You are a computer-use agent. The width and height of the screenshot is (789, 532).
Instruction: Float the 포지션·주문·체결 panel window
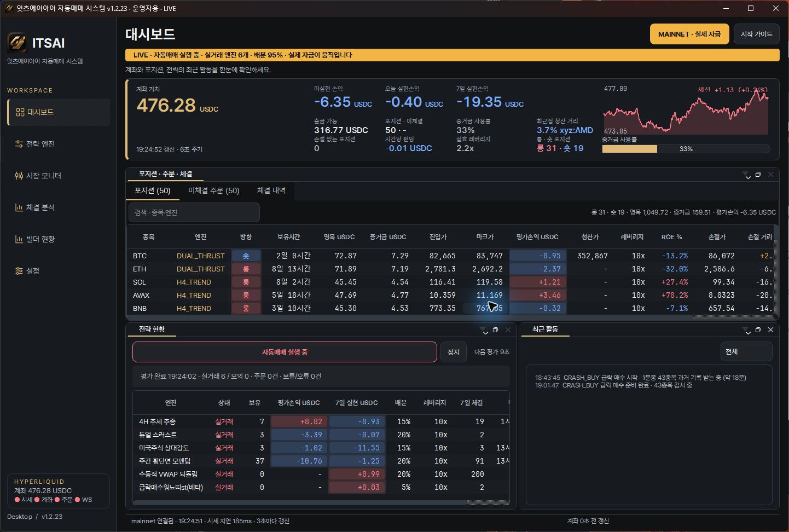[x=758, y=175]
